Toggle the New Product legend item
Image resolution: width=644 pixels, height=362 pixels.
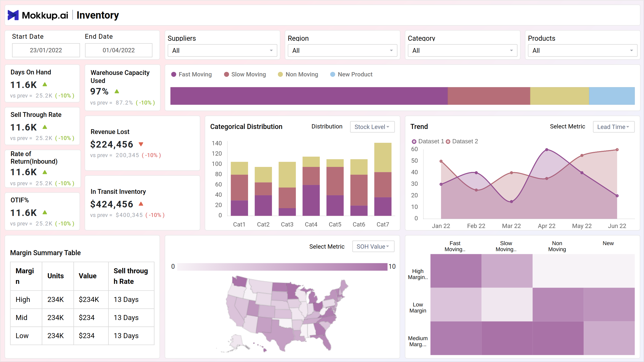[x=351, y=74]
